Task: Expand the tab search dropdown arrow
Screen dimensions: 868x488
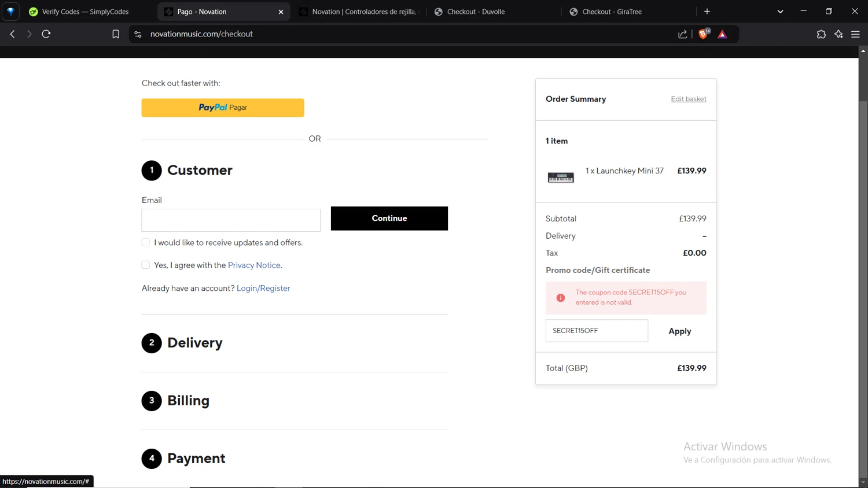Action: (780, 12)
